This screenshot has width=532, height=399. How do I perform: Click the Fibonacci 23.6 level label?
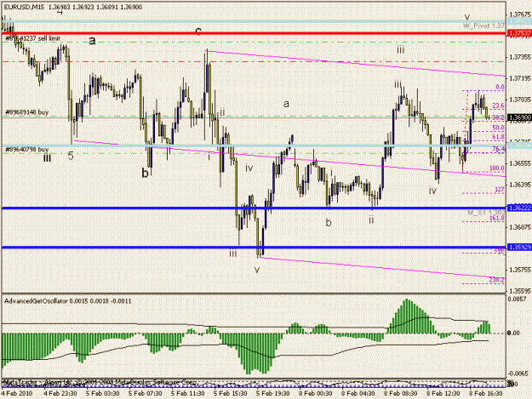point(498,105)
